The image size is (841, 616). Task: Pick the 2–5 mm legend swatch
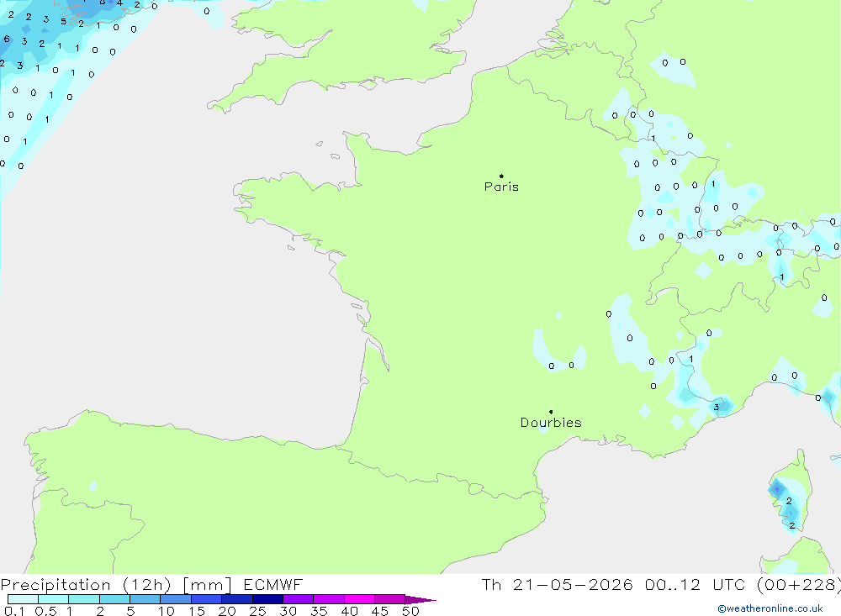114,599
